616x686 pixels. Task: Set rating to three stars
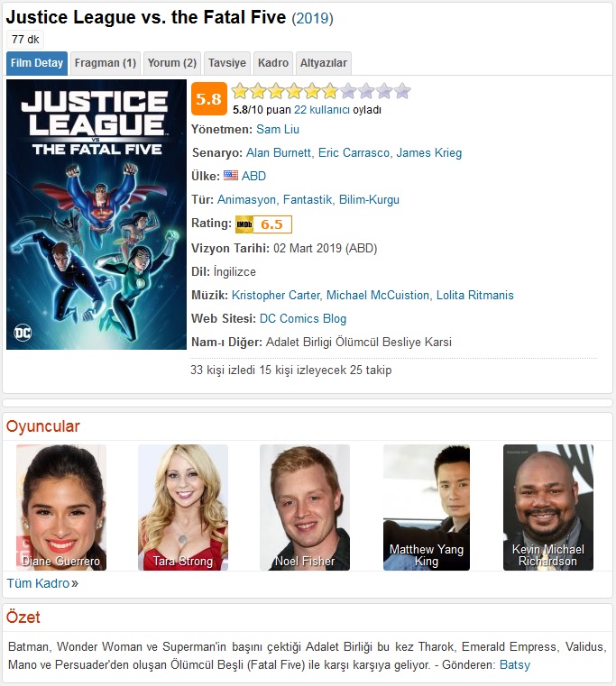[x=276, y=91]
